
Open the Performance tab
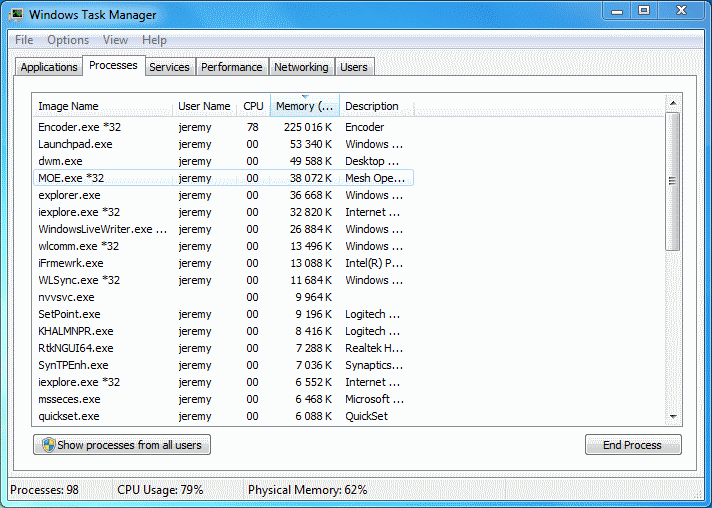pos(232,67)
